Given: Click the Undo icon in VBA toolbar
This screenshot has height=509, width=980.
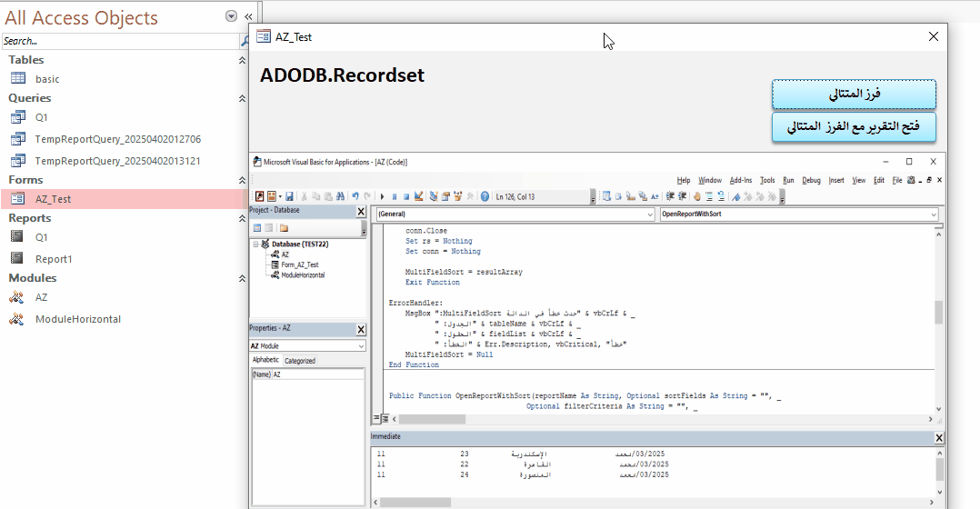Looking at the screenshot, I should 355,196.
